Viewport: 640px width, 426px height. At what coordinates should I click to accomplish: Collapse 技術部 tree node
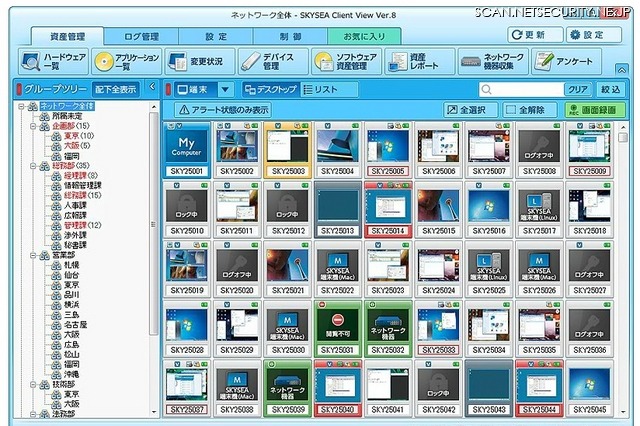point(33,384)
